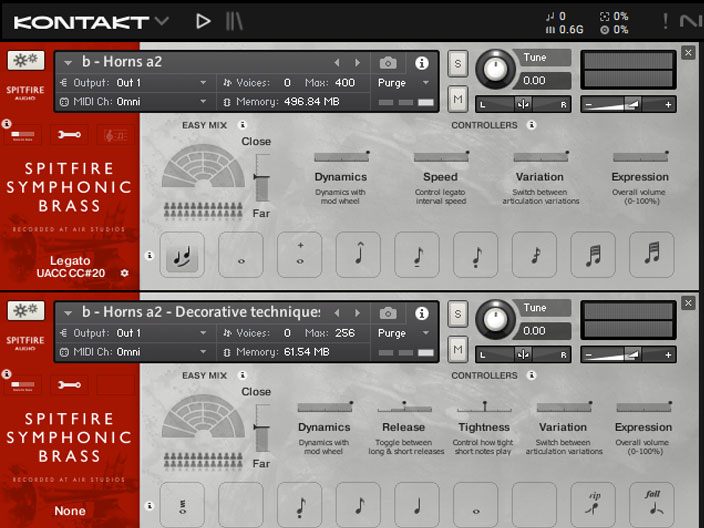Click the pan slider of Horns a2

pos(523,105)
